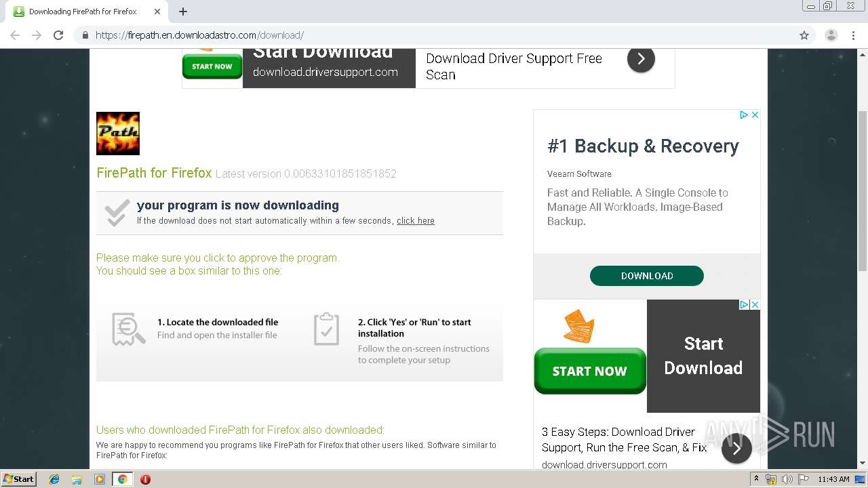Click the 'Latest version' number text
Viewport: 868px width, 488px height.
[x=306, y=174]
